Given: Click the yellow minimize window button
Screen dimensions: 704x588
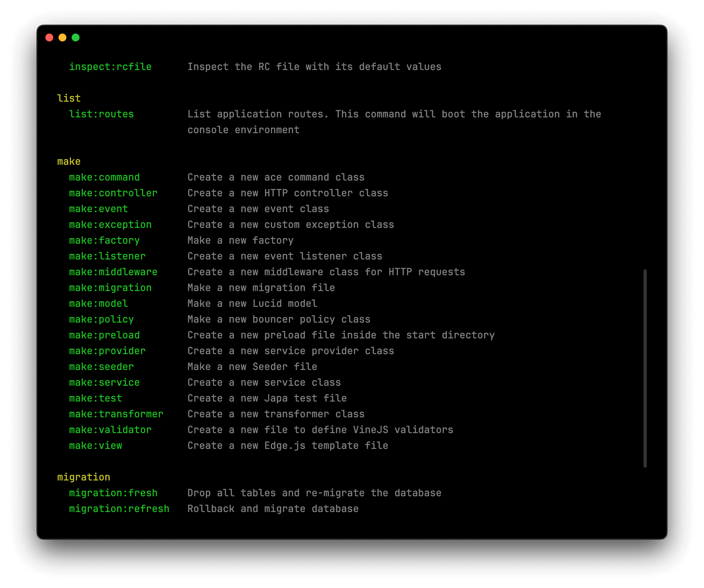Looking at the screenshot, I should 62,37.
